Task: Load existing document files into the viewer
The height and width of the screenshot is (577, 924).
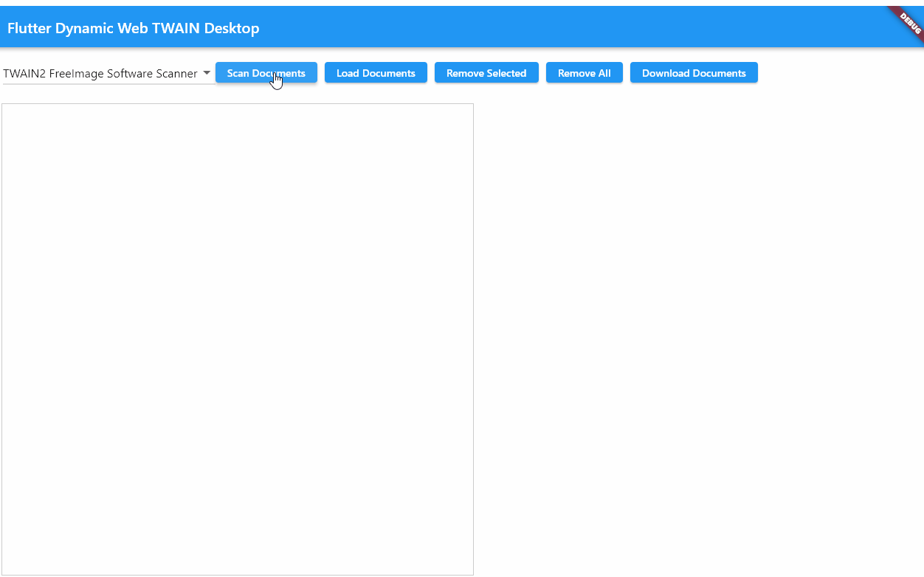Action: tap(376, 73)
